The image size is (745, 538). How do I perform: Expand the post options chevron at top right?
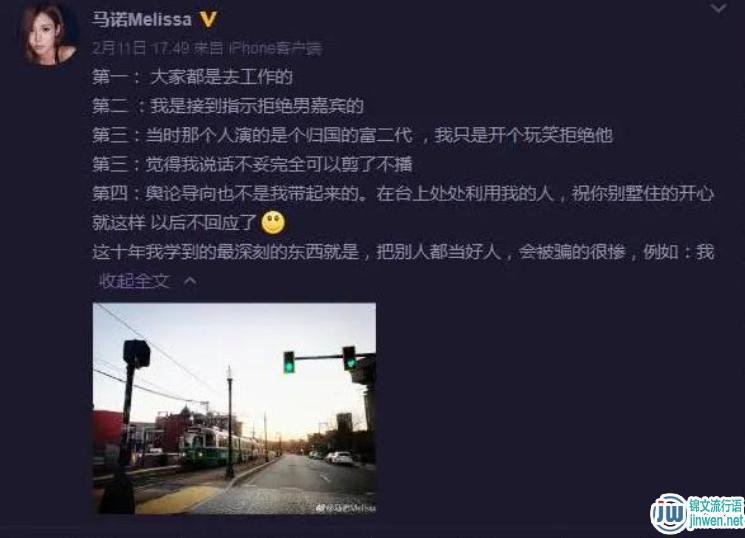pos(718,8)
